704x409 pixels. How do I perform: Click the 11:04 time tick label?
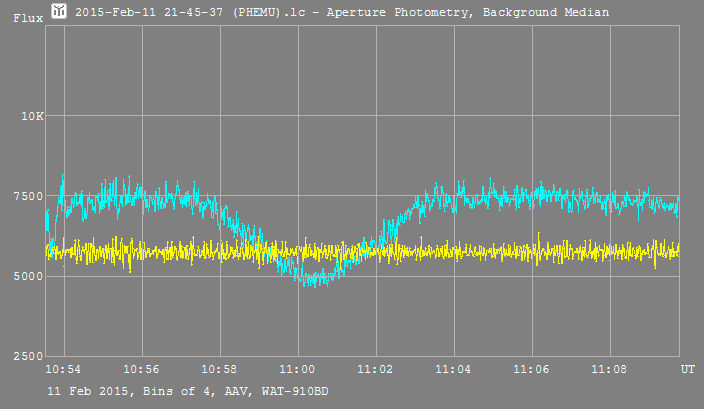pyautogui.click(x=454, y=370)
